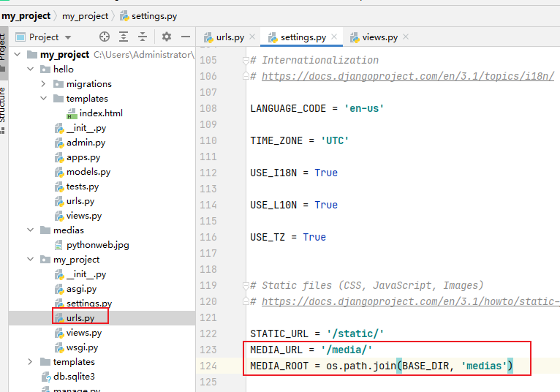Expand the migrations folder
The width and height of the screenshot is (560, 392).
pyautogui.click(x=43, y=83)
